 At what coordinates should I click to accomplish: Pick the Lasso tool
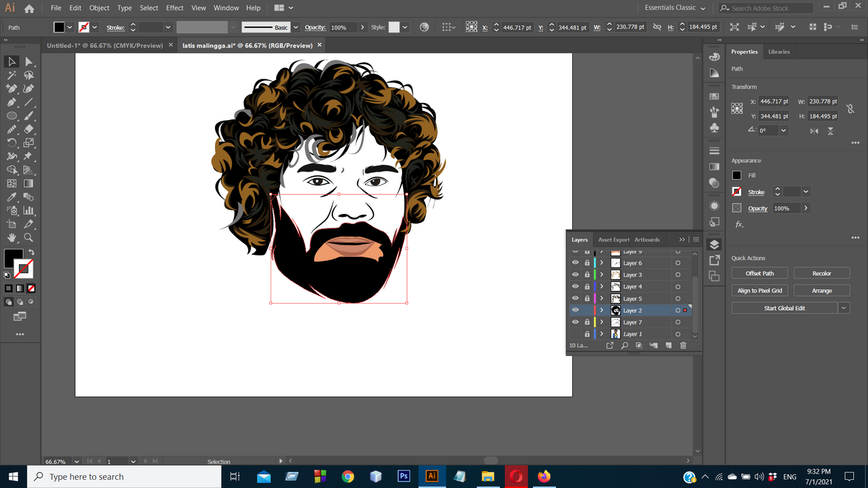[28, 75]
